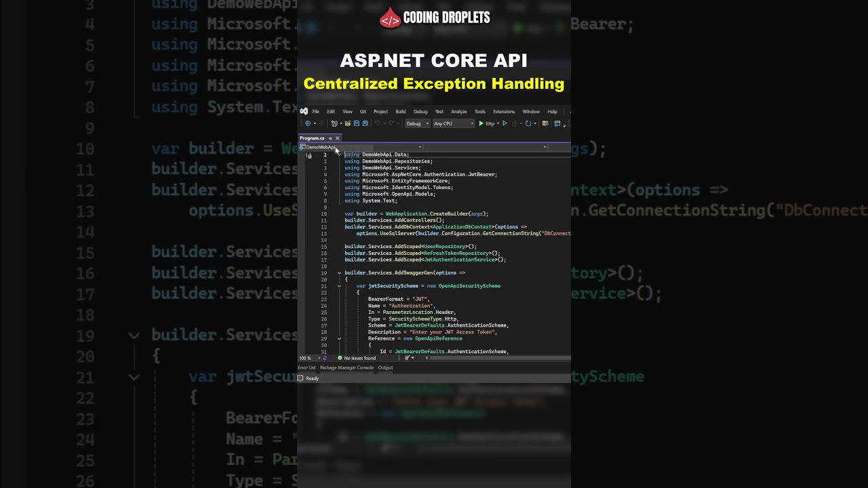Start debugging with the green http play button

coord(481,123)
